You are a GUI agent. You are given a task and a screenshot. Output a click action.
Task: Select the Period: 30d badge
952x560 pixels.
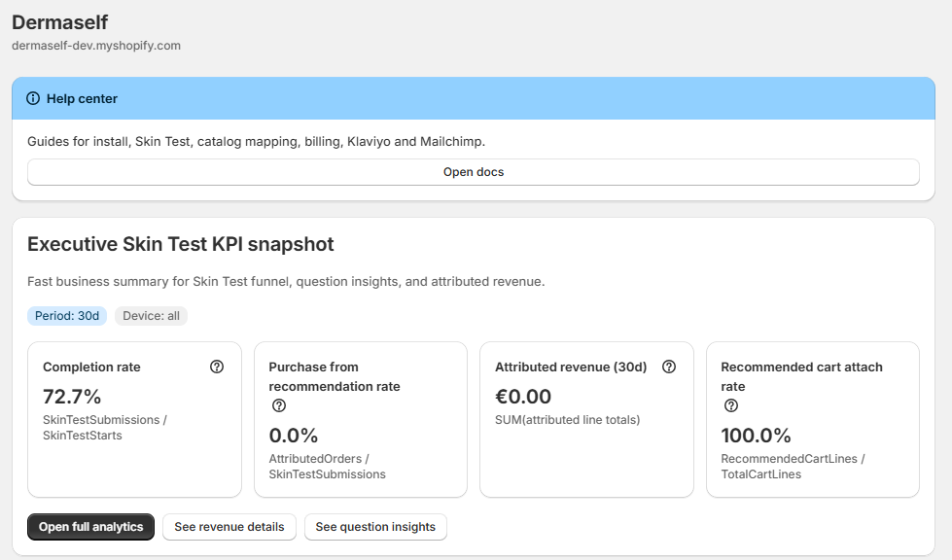67,316
